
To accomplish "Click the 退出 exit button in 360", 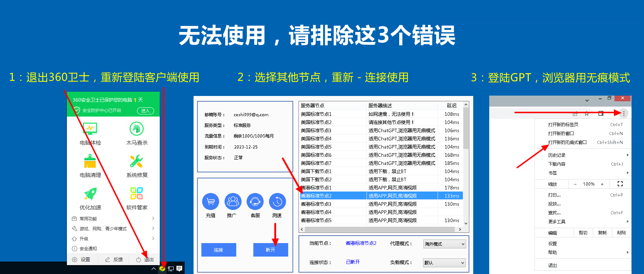I will [146, 260].
